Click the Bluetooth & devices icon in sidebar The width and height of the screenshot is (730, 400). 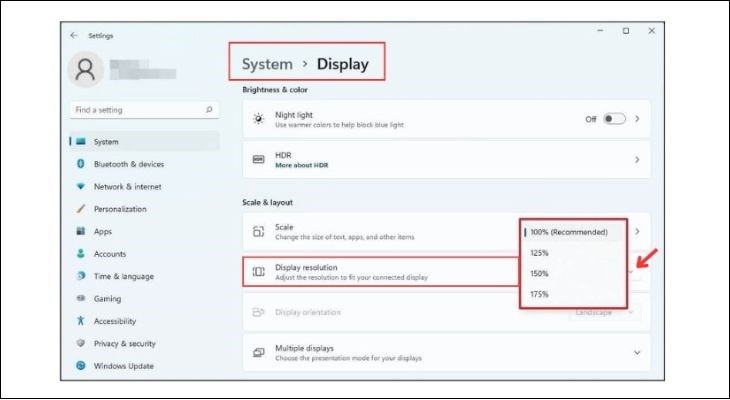click(80, 164)
